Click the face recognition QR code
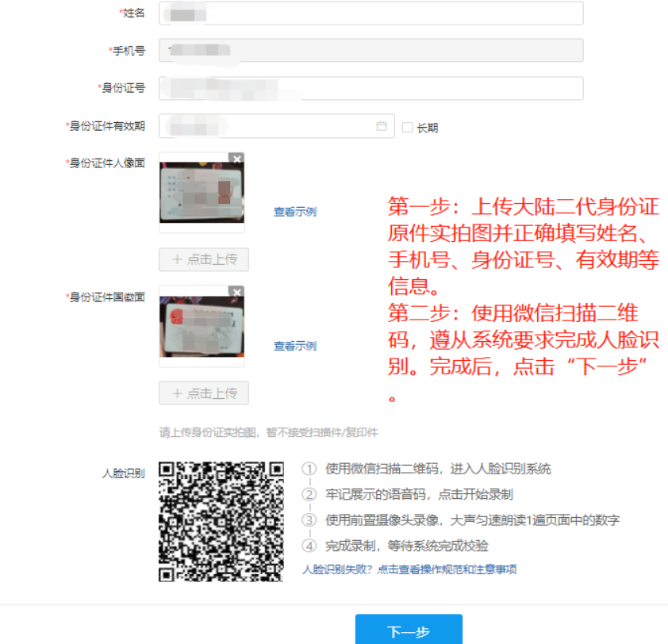The width and height of the screenshot is (668, 644). pos(221,522)
